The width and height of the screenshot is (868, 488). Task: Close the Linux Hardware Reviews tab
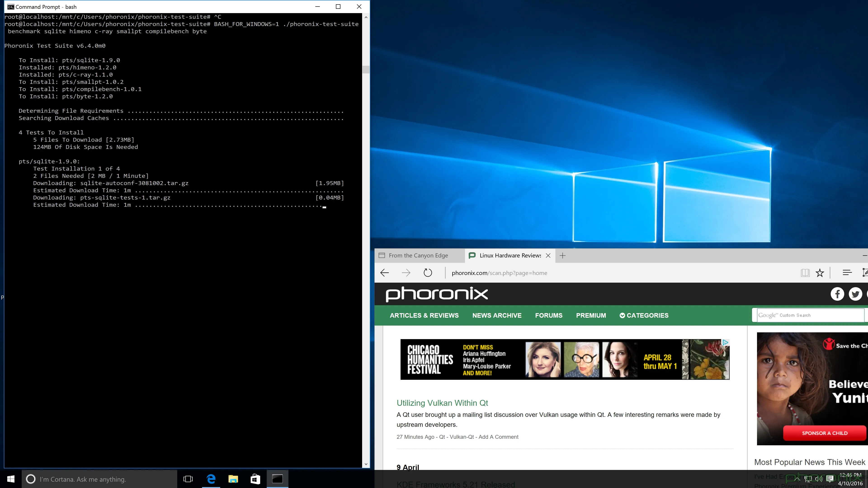(x=548, y=256)
